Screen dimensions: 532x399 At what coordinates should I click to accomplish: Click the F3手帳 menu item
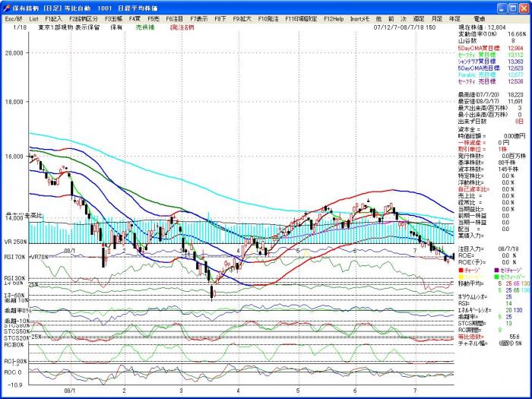114,19
